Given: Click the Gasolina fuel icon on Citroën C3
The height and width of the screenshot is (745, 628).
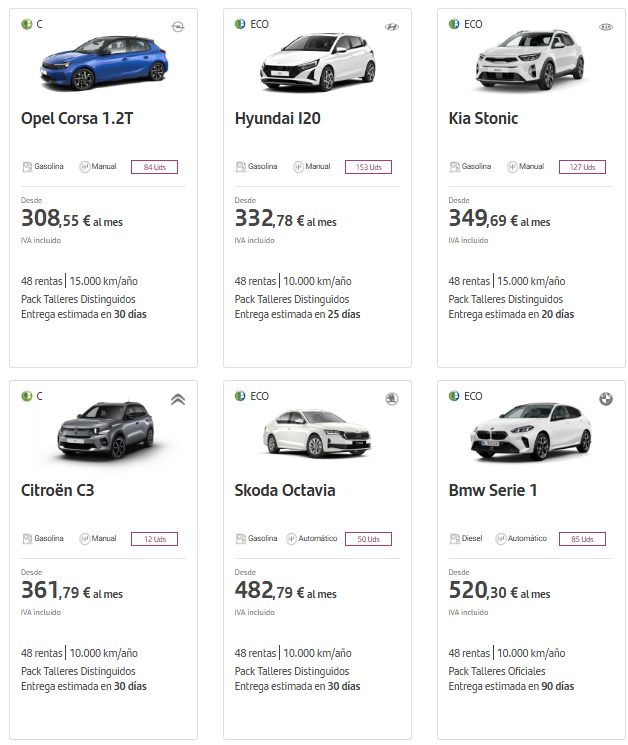Looking at the screenshot, I should coord(27,539).
